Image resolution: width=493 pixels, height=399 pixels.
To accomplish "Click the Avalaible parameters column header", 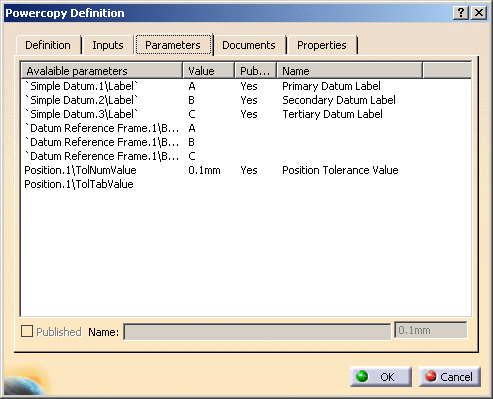I will tap(102, 71).
